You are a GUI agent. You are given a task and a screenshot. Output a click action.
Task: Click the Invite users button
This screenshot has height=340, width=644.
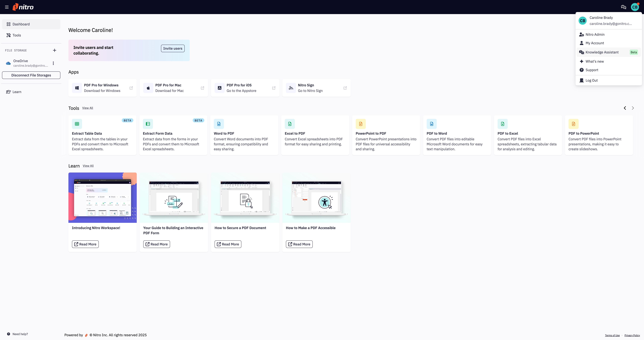click(173, 49)
